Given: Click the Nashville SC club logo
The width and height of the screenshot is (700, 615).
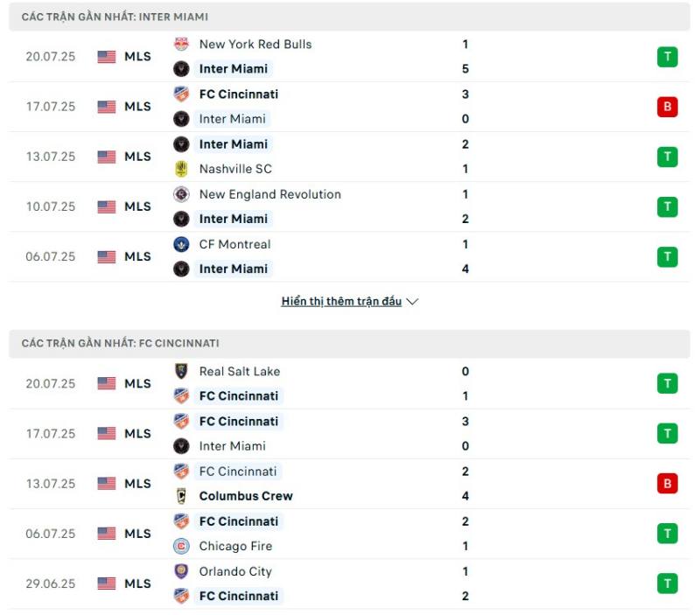Looking at the screenshot, I should coord(181,169).
